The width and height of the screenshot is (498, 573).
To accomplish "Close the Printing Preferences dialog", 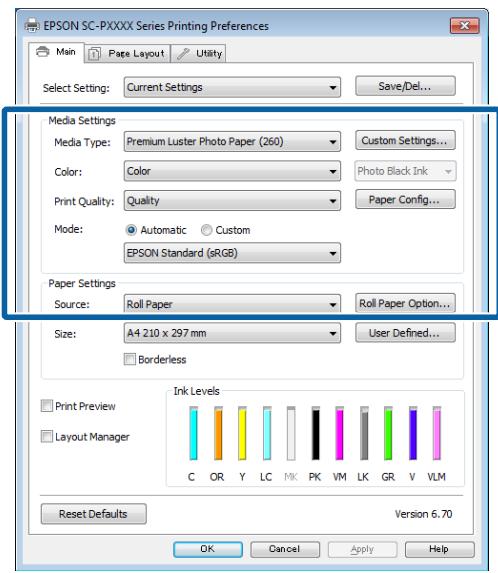I will (464, 26).
